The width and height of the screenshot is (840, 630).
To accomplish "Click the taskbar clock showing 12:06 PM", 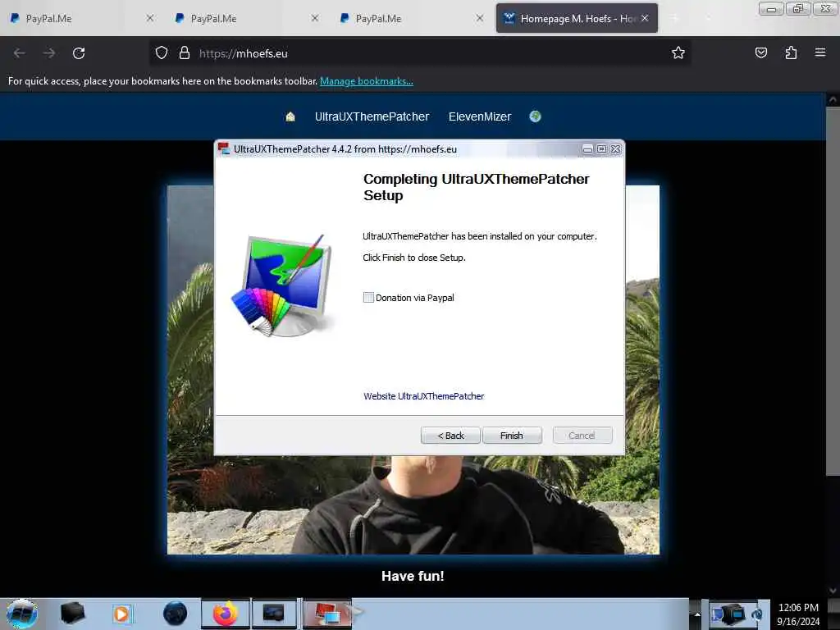I will [x=798, y=614].
